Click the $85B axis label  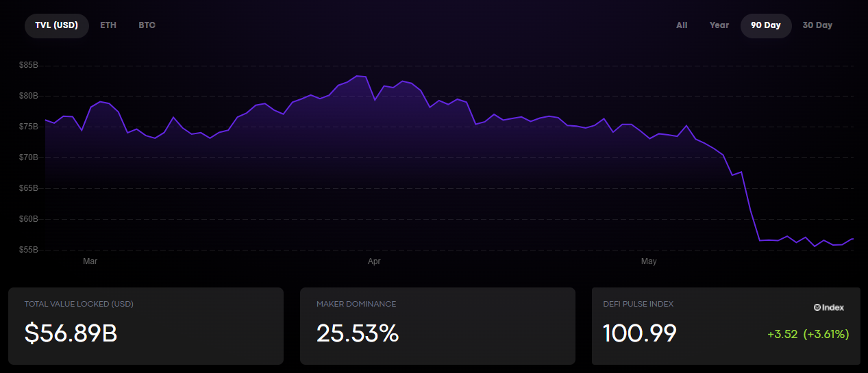(28, 65)
